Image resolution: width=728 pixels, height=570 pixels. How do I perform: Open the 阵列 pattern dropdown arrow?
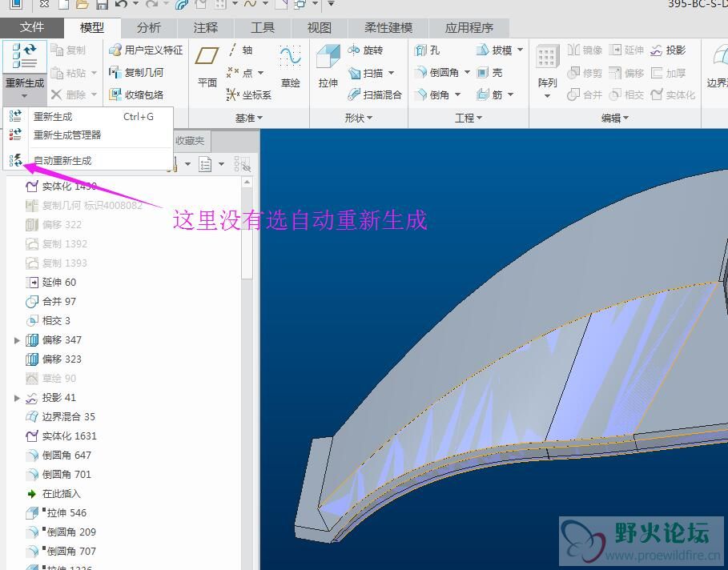(x=547, y=97)
